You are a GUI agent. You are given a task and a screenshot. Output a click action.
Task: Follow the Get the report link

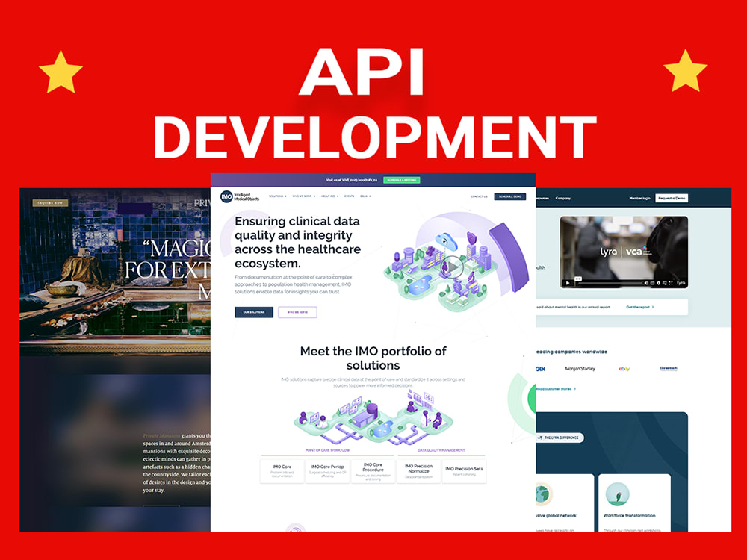639,306
